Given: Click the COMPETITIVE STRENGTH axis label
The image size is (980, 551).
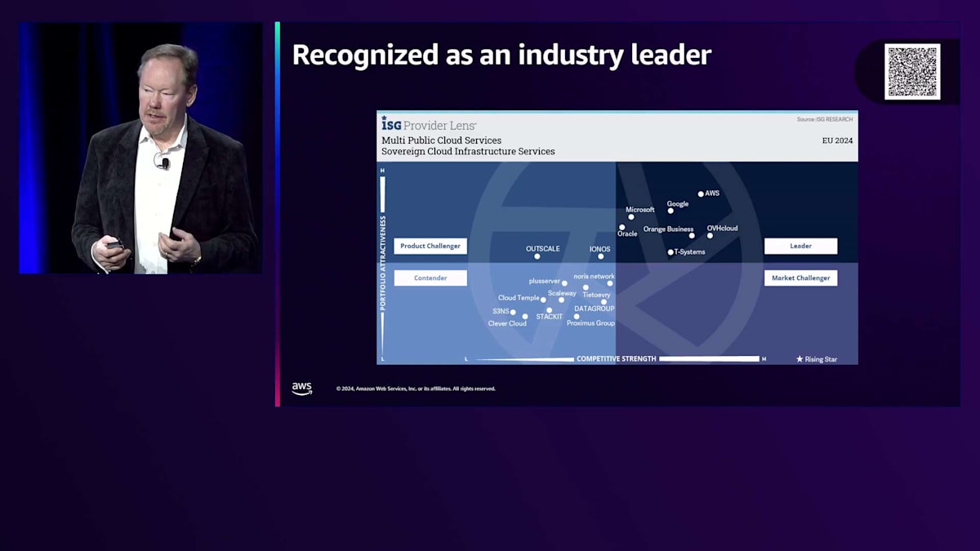Looking at the screenshot, I should [x=617, y=359].
